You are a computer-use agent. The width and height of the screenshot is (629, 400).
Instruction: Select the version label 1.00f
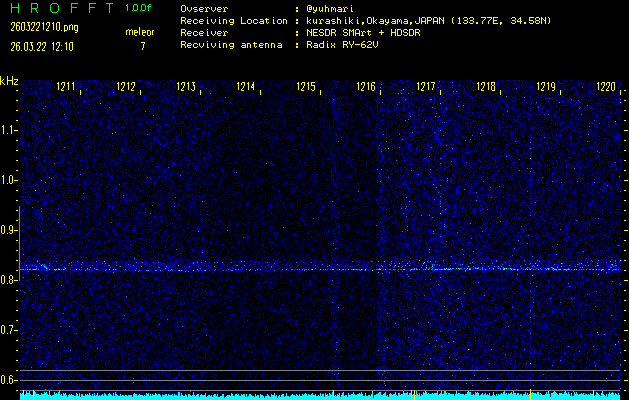pos(138,8)
